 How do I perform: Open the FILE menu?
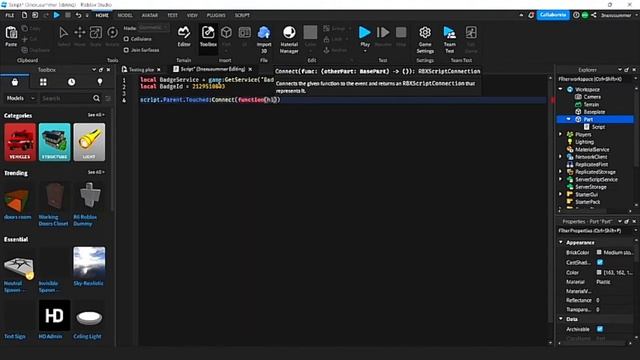[10, 15]
